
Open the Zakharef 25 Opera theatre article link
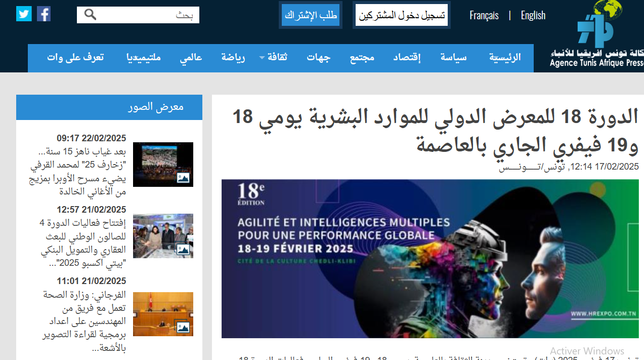click(x=77, y=172)
